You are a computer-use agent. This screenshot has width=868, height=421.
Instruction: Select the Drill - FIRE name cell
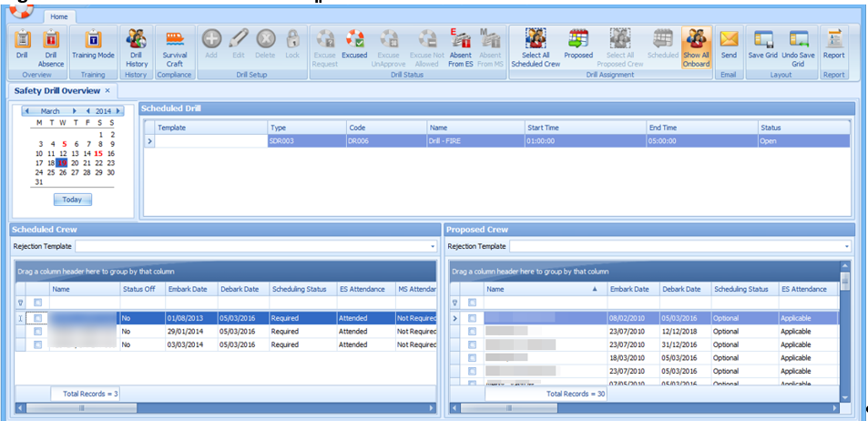tap(475, 141)
